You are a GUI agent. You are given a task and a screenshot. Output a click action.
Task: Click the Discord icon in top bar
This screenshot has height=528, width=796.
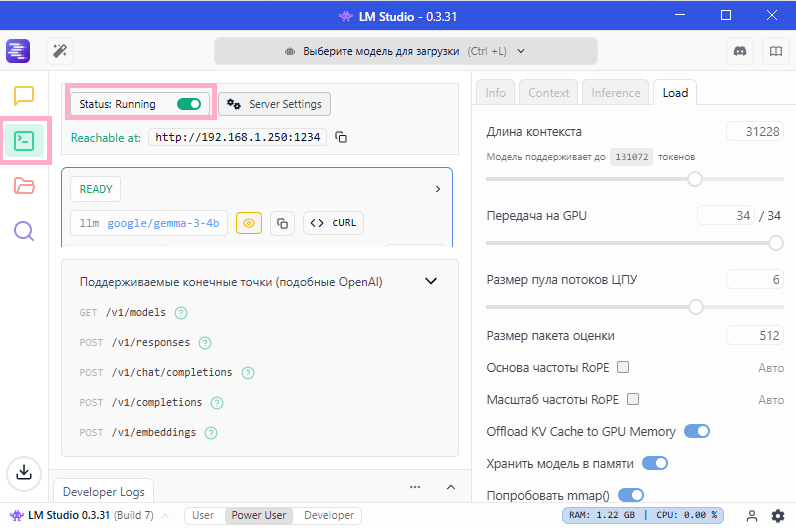click(741, 50)
